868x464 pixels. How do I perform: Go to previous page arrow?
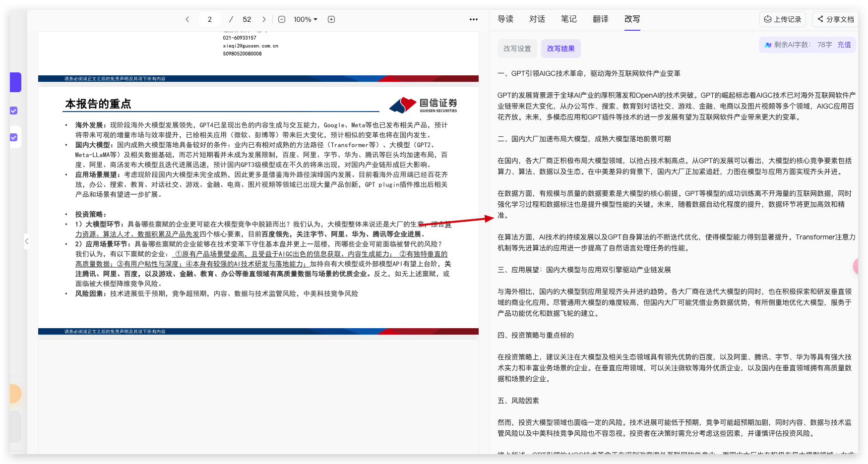[187, 19]
